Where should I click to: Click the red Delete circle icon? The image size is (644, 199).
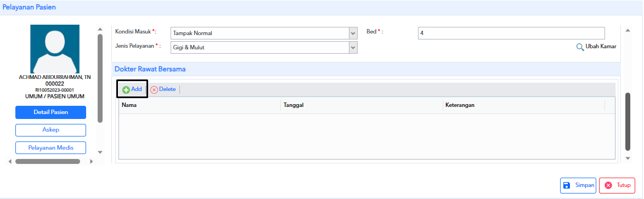(154, 90)
